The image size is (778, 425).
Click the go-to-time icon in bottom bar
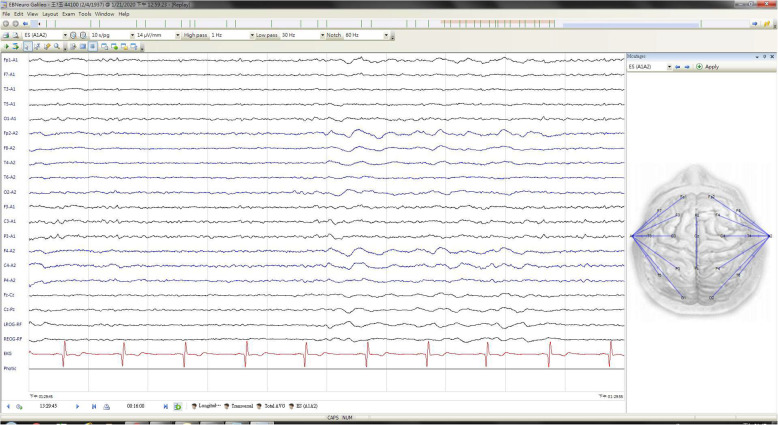(19, 406)
